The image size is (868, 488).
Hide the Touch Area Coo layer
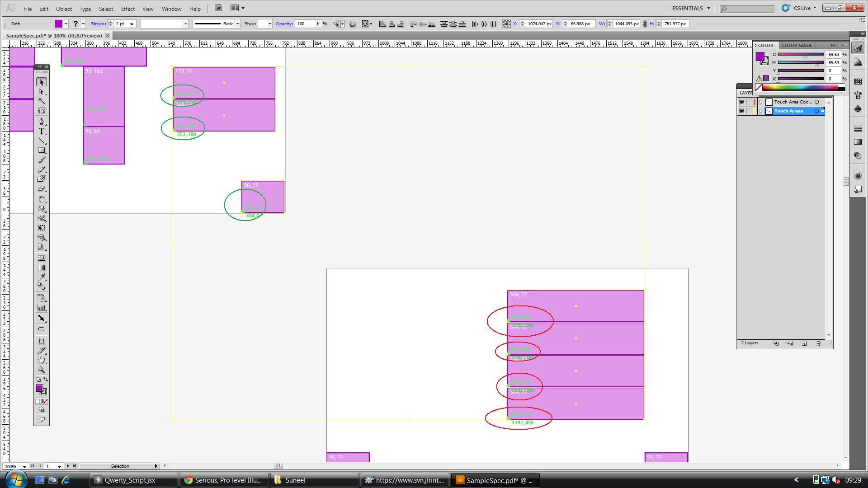tap(742, 102)
